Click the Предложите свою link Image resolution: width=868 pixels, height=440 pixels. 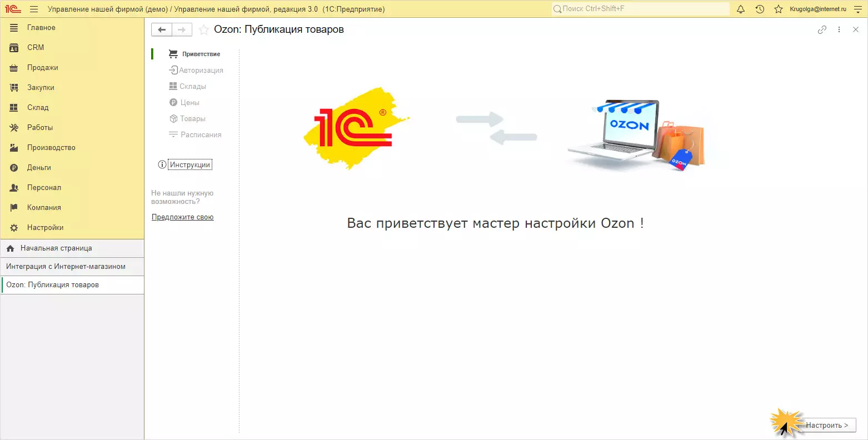point(183,217)
